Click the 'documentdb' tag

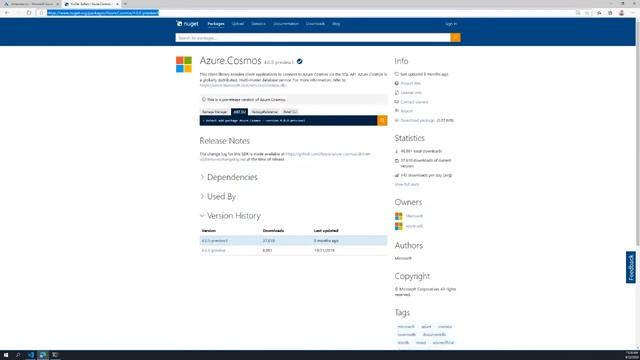click(x=434, y=335)
